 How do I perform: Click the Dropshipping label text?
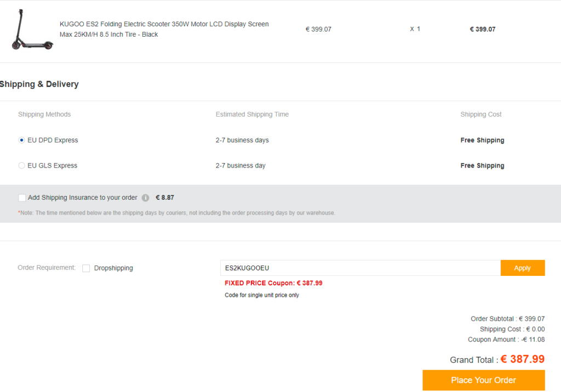click(113, 268)
